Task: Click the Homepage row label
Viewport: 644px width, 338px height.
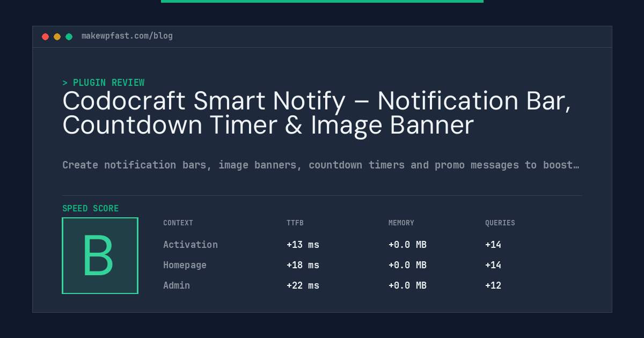Action: coord(185,265)
